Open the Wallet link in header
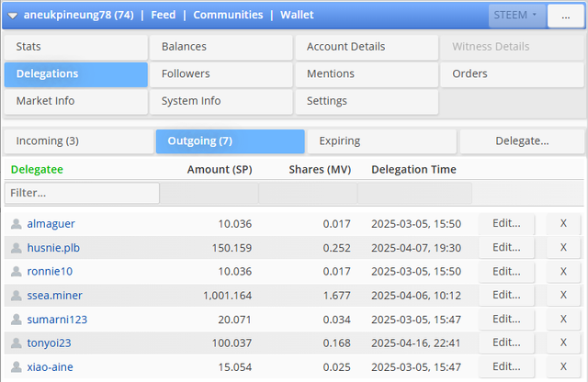Image resolution: width=588 pixels, height=382 pixels. click(297, 15)
